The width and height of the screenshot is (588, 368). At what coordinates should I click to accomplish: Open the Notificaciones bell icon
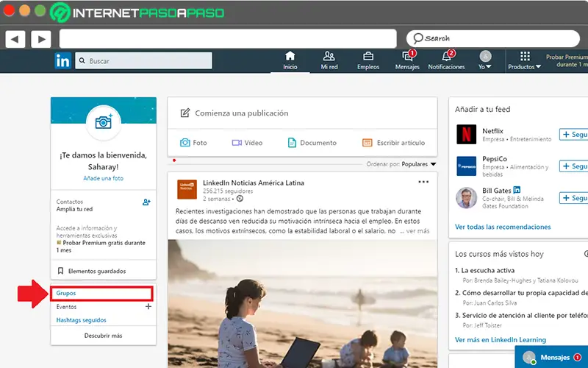(x=446, y=60)
